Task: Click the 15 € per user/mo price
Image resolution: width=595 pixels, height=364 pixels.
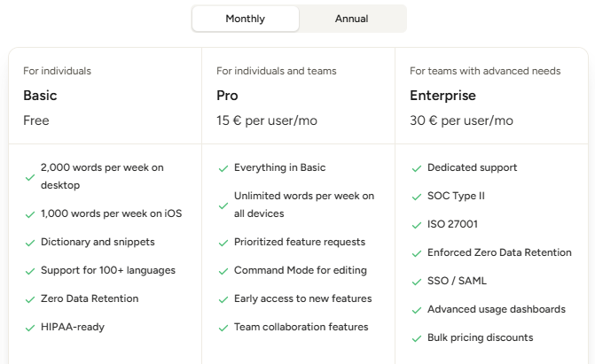Action: (267, 120)
